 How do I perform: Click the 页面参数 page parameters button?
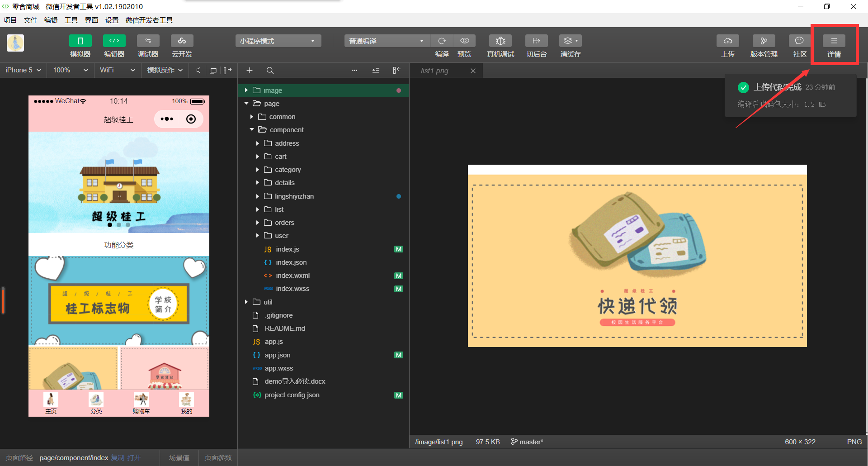pyautogui.click(x=218, y=458)
